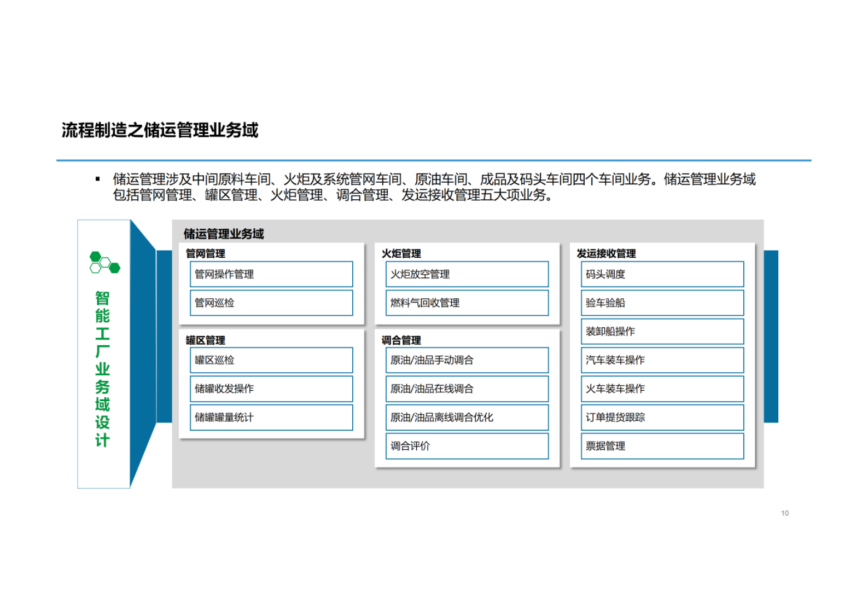
Task: Select the 订单提货跟踪 box
Action: click(662, 418)
